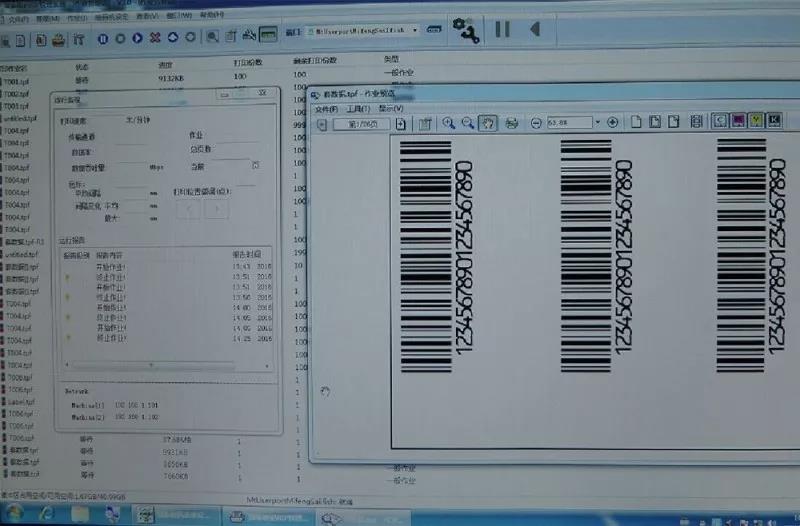Click the zoom in magnifier in preview toolbar

[x=449, y=122]
